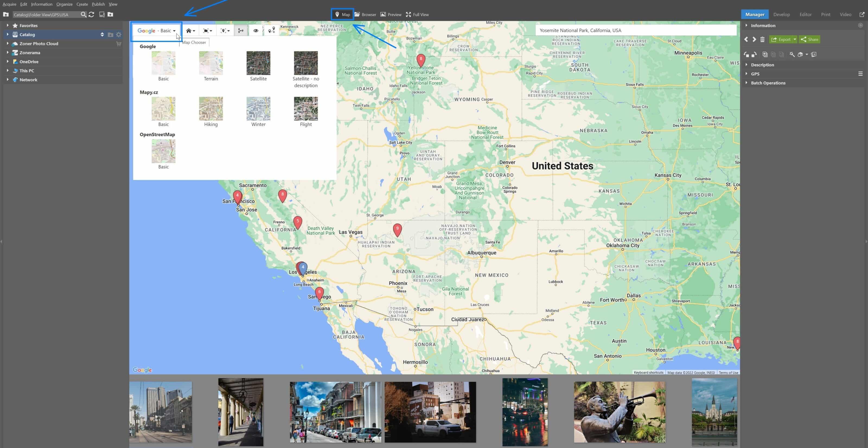Click the green Share button
The image size is (868, 448).
tap(809, 39)
